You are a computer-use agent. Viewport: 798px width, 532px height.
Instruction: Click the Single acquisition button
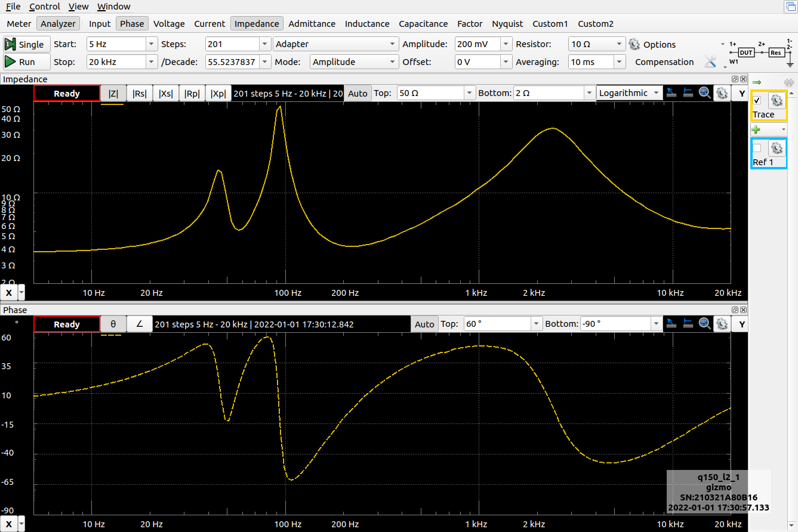tap(26, 44)
